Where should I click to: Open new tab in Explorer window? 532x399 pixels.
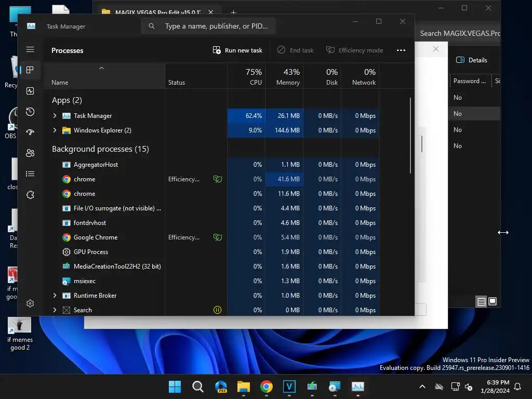233,12
